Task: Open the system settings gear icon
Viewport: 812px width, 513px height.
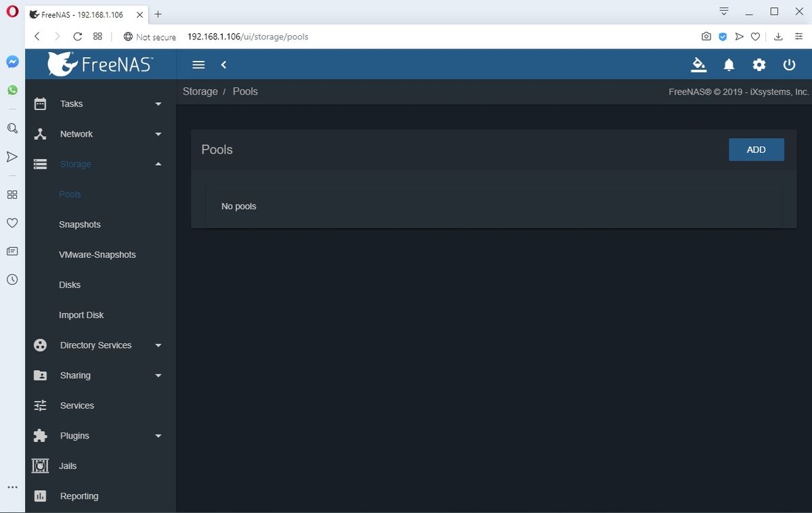Action: 759,64
